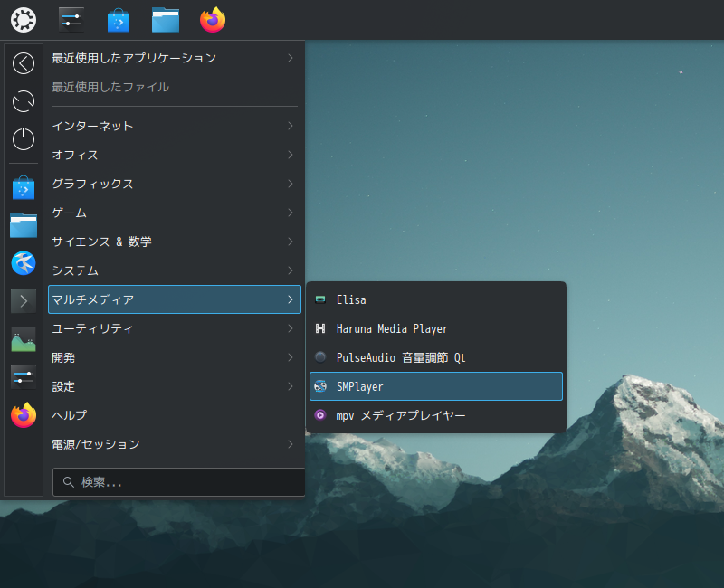Expand the オフィス category arrow
The height and width of the screenshot is (588, 724).
coord(290,155)
